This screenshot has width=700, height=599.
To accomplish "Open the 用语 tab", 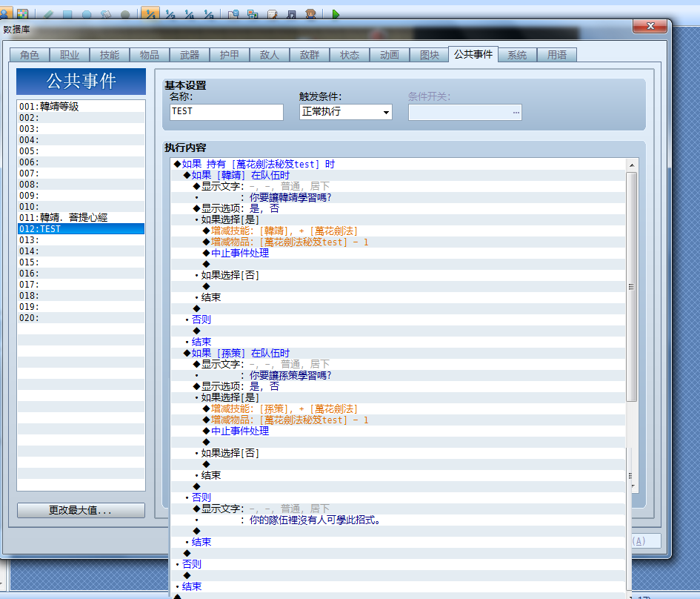I will pos(557,55).
